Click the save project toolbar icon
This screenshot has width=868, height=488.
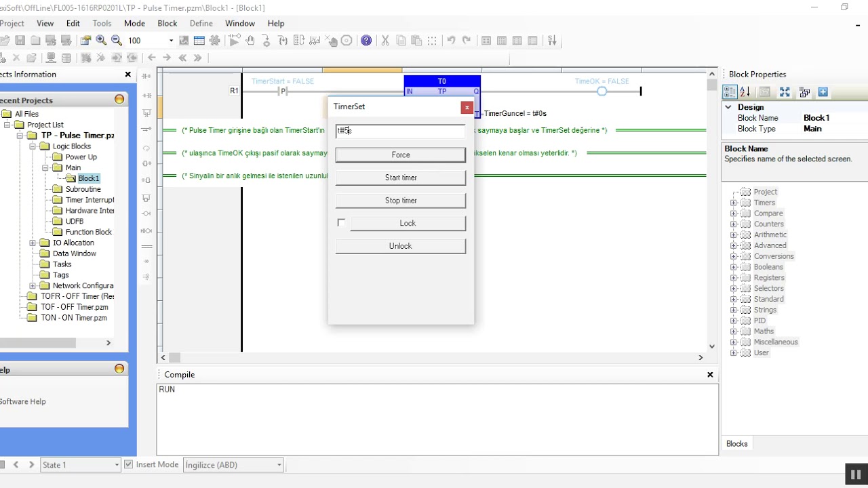pos(20,41)
